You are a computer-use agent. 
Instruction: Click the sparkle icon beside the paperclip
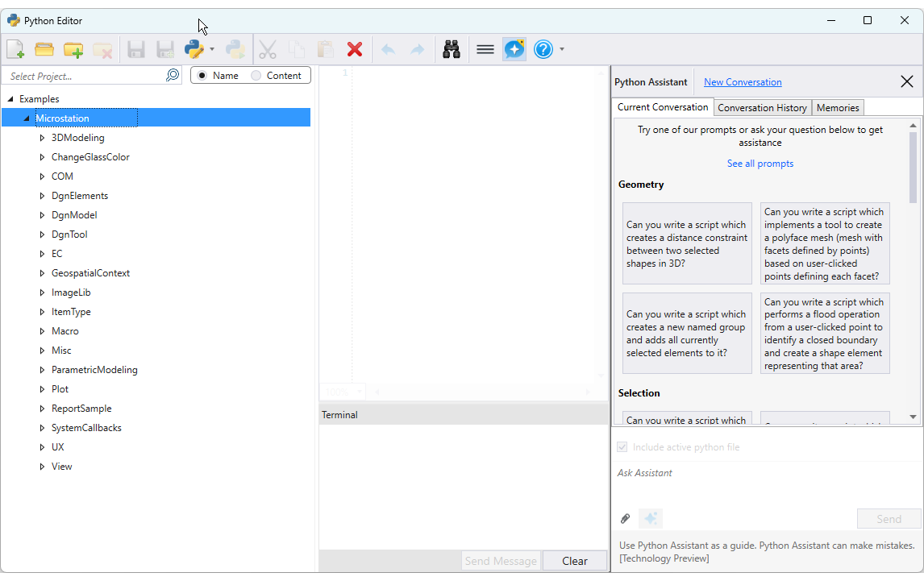coord(651,519)
